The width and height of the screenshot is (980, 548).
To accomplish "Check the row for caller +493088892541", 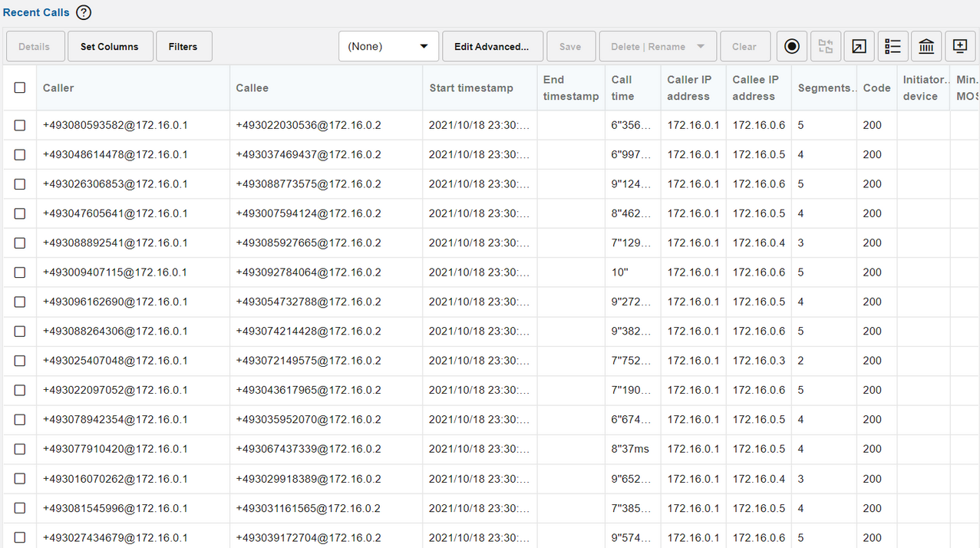I will pos(20,243).
